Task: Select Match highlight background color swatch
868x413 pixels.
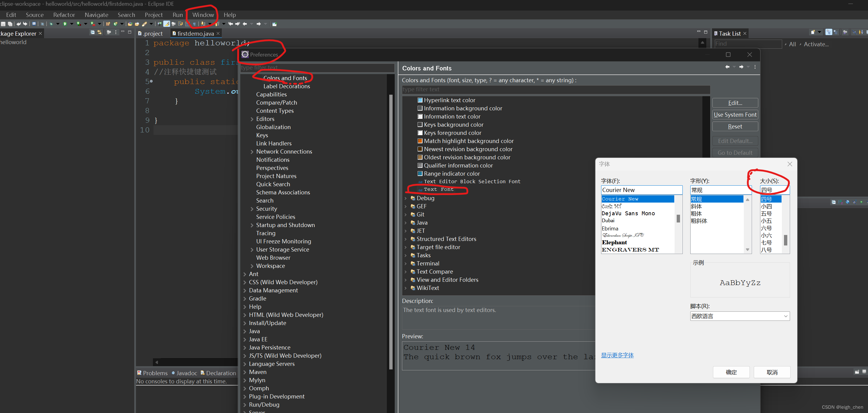Action: (x=420, y=141)
